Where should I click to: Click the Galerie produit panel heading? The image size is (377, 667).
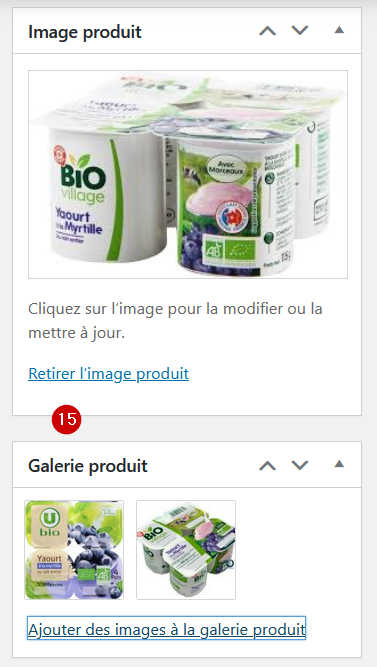[88, 466]
